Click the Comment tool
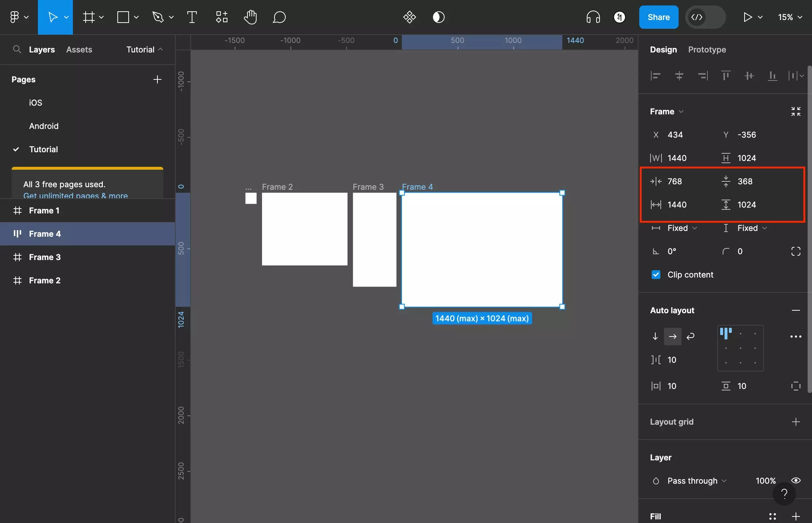Screen dimensions: 812x523 coord(279,17)
